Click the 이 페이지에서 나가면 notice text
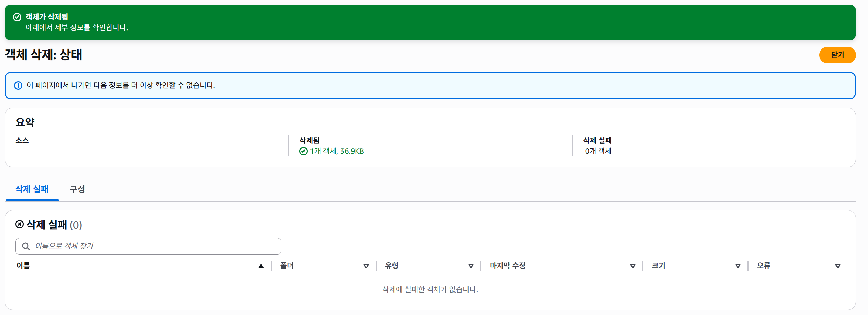 pyautogui.click(x=121, y=85)
